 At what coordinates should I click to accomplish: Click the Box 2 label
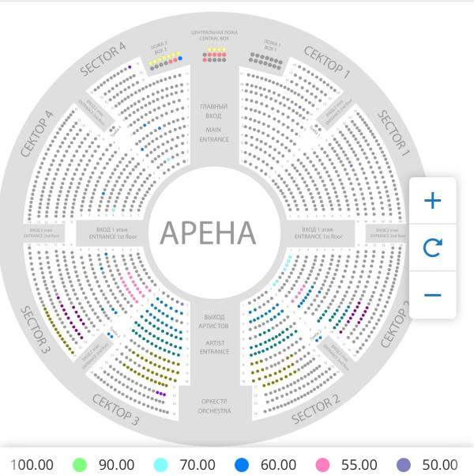[x=160, y=46]
